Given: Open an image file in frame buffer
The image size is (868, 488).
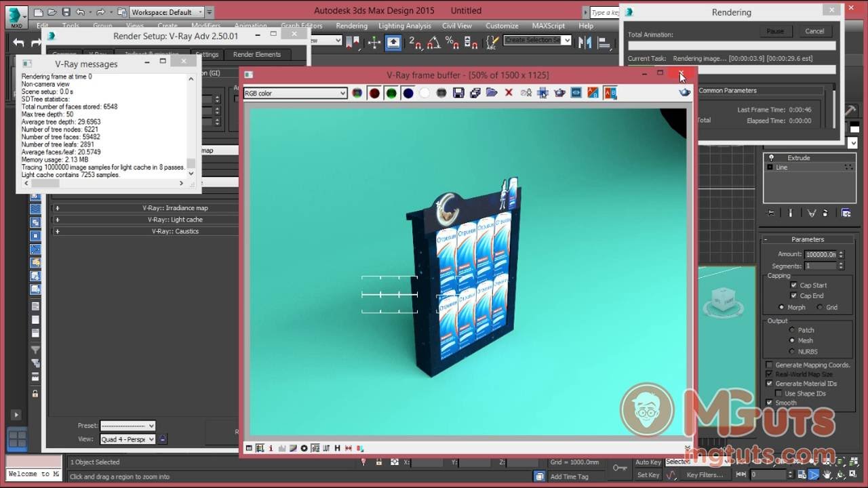Looking at the screenshot, I should 492,93.
